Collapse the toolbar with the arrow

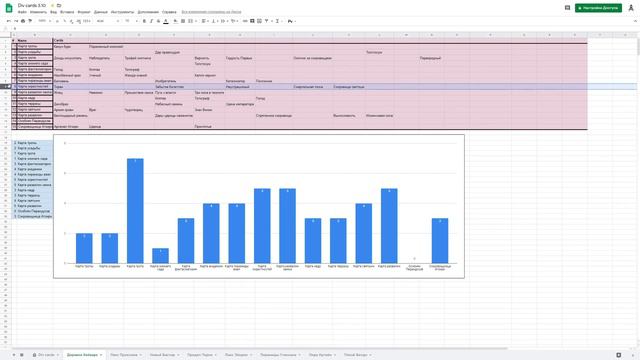[635, 21]
